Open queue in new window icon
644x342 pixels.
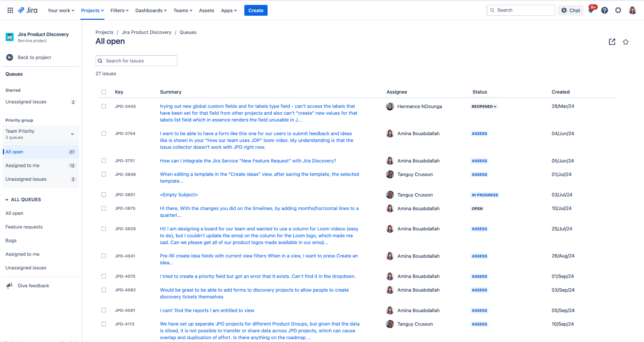pyautogui.click(x=612, y=42)
